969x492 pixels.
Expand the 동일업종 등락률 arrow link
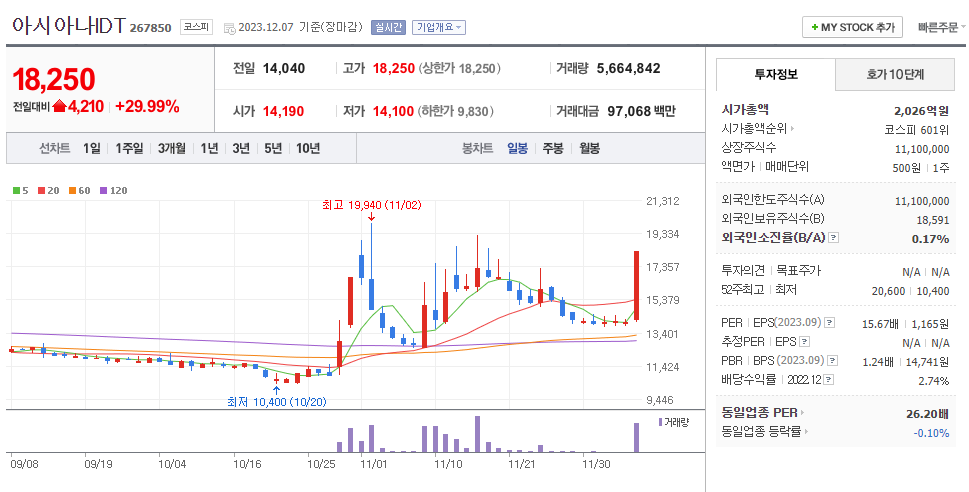coord(806,431)
